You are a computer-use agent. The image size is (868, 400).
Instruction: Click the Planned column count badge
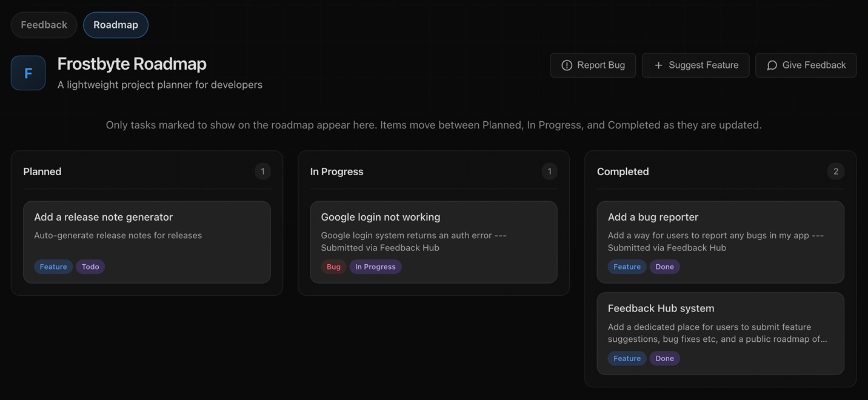pos(262,172)
